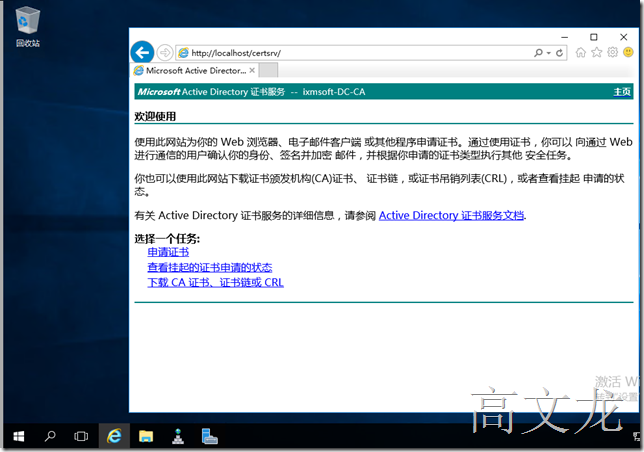Screen dimensions: 644x452
Task: Open a new blank tab
Action: (x=269, y=70)
